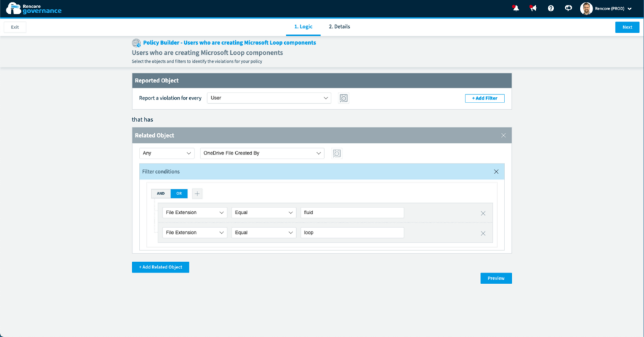Click the 'that has' text
The height and width of the screenshot is (337, 644).
click(x=143, y=119)
